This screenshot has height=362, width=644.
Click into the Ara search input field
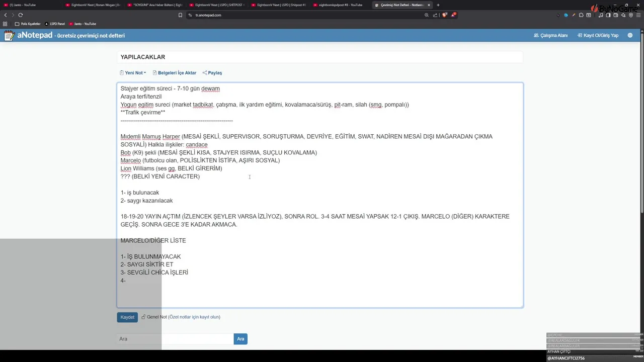(x=175, y=339)
